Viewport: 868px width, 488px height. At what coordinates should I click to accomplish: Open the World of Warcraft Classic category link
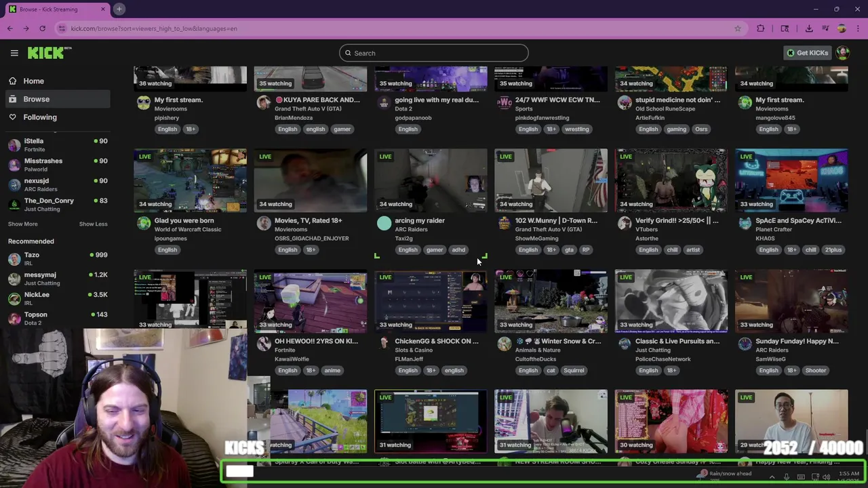coord(188,229)
